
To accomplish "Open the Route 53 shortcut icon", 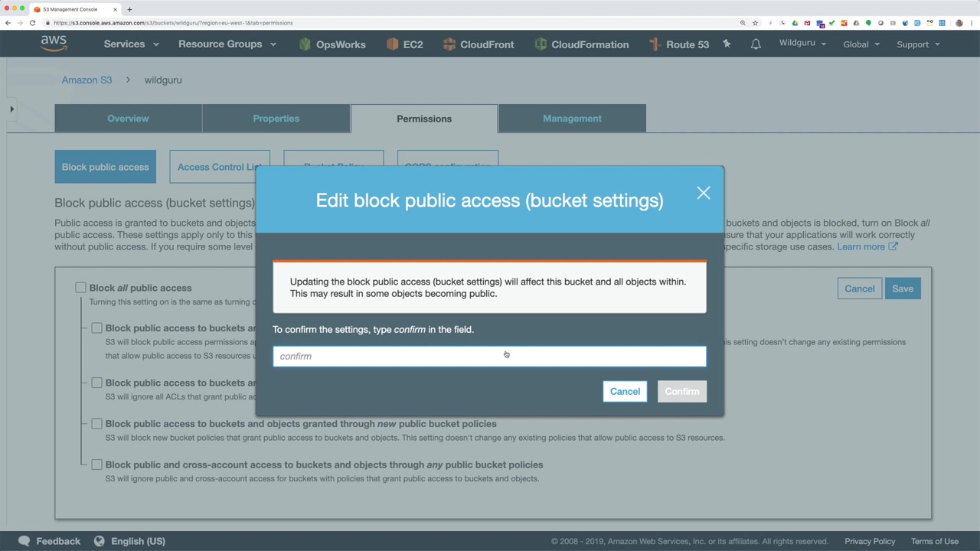I will click(x=655, y=44).
